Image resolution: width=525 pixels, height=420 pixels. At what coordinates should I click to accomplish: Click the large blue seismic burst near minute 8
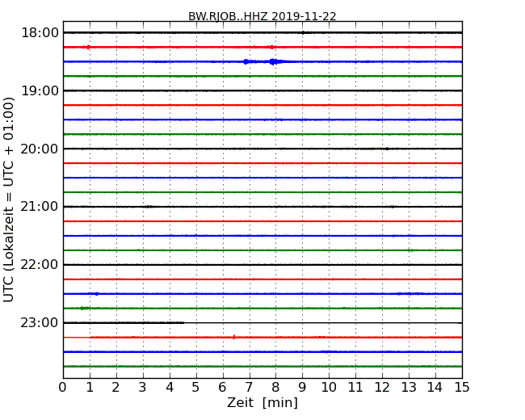coord(274,61)
